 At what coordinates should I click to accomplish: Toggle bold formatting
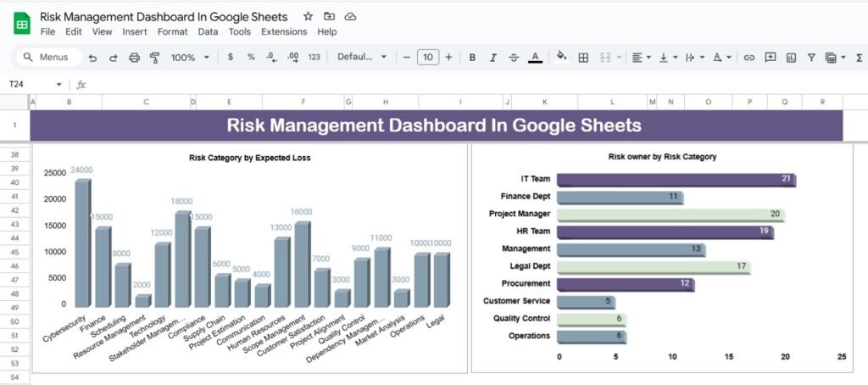472,57
